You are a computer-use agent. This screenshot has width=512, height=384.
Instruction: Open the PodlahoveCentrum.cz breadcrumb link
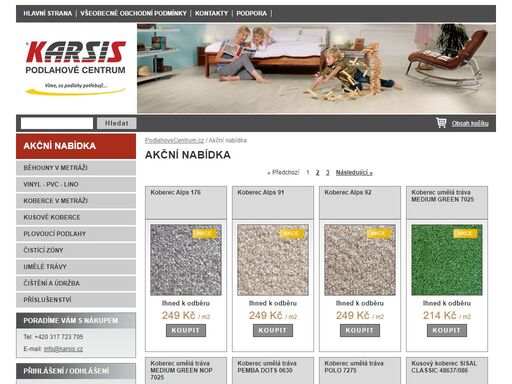[x=174, y=140]
